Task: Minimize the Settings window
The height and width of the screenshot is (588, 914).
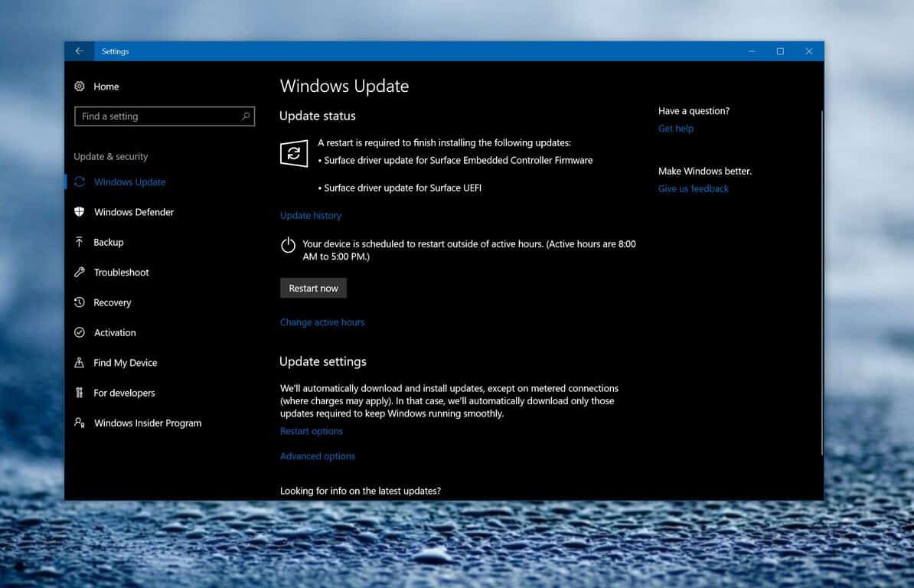Action: tap(752, 51)
